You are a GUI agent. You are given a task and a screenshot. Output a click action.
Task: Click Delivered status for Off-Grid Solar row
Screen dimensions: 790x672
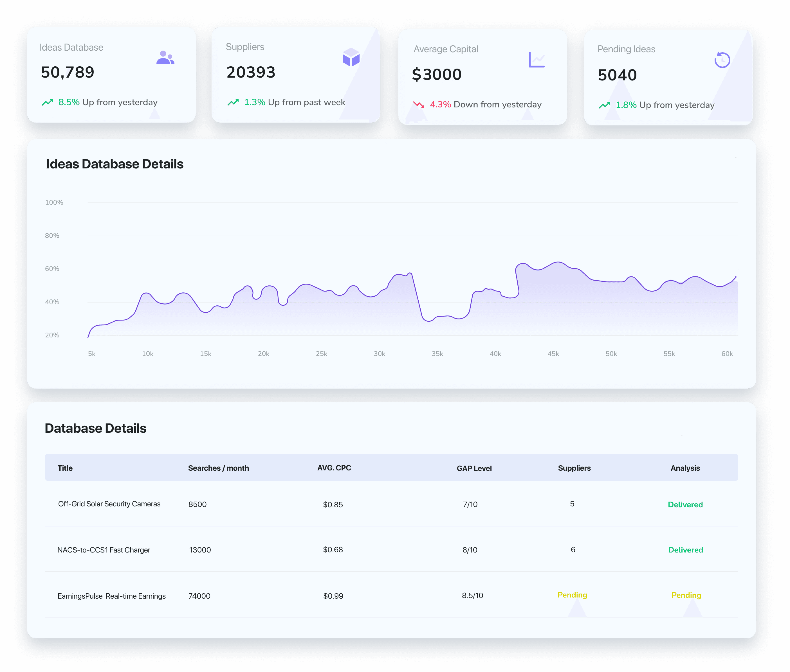685,505
